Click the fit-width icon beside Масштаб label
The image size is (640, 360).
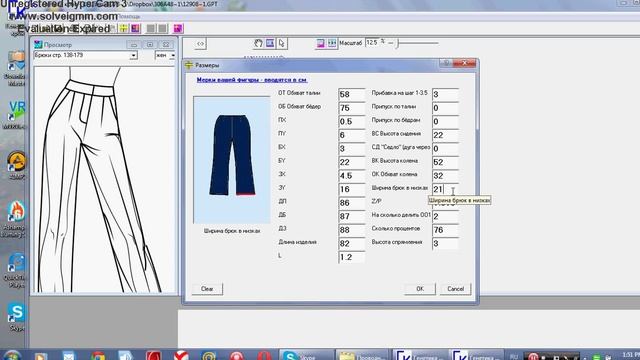pos(332,43)
